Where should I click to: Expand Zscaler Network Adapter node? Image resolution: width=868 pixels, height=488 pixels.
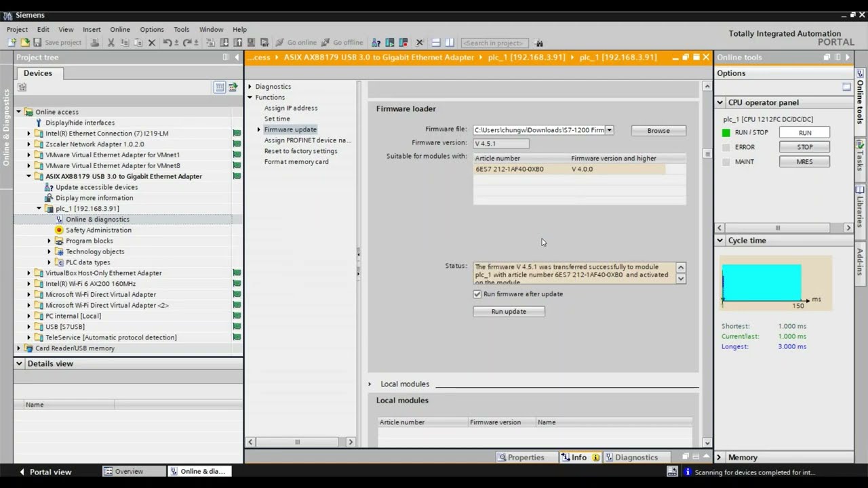click(x=28, y=144)
